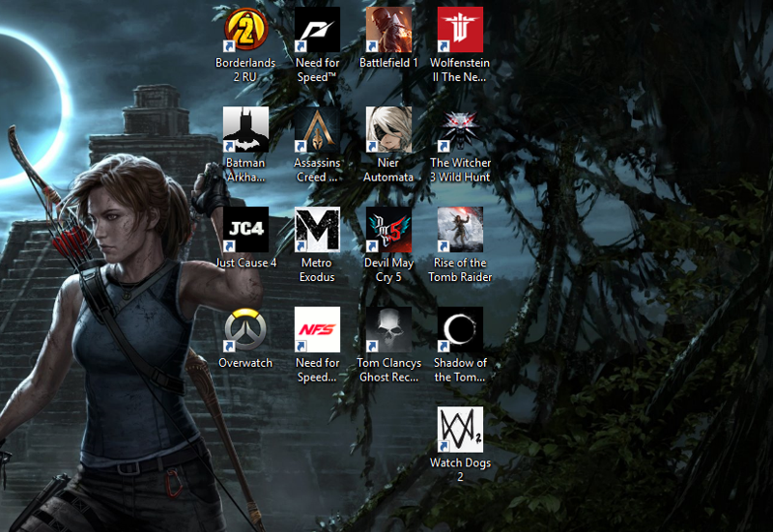Click the "Batman Arkha..." label text
Screen dimensions: 773x532
pyautogui.click(x=245, y=170)
